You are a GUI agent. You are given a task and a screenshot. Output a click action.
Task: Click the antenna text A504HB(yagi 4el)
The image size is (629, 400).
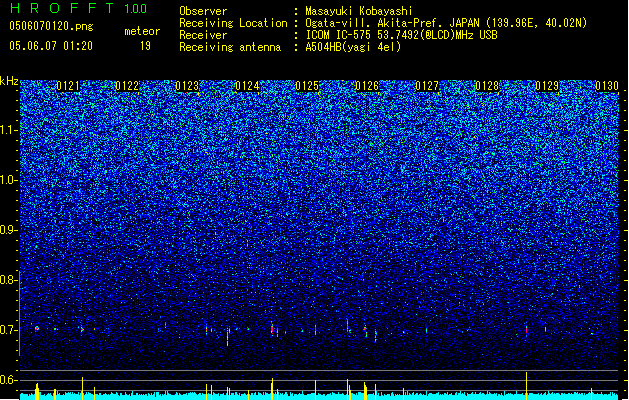pyautogui.click(x=353, y=47)
